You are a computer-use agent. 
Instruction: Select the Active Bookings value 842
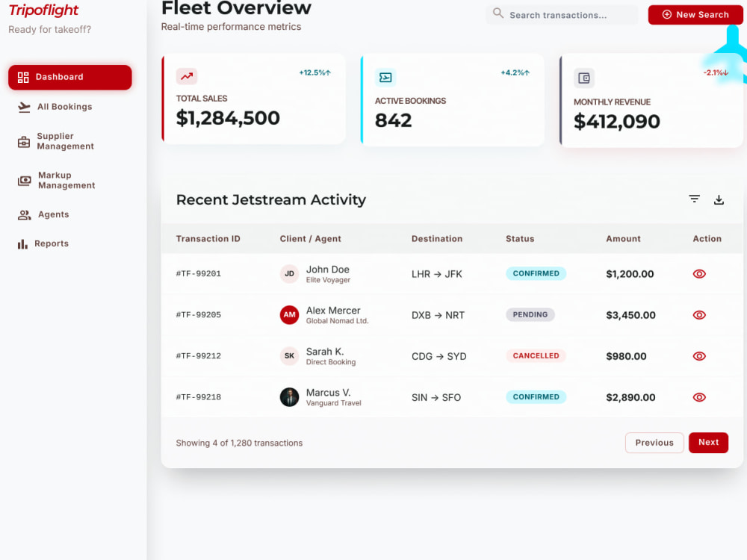[x=394, y=120]
